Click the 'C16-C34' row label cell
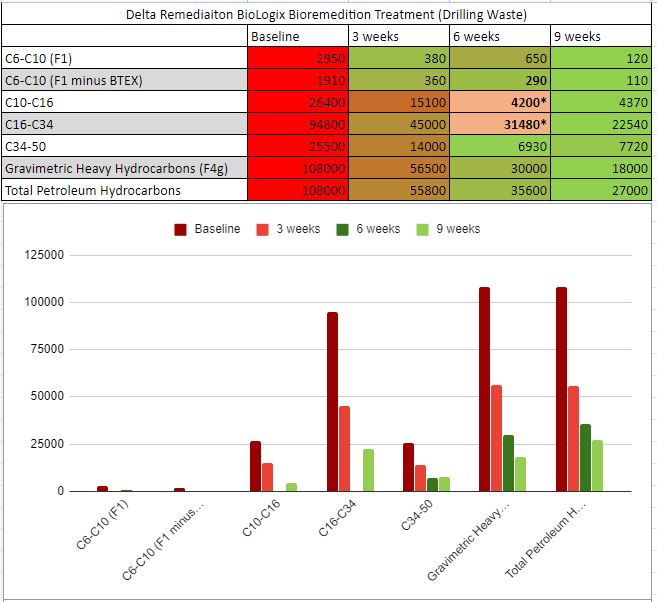This screenshot has width=657, height=602. [124, 124]
